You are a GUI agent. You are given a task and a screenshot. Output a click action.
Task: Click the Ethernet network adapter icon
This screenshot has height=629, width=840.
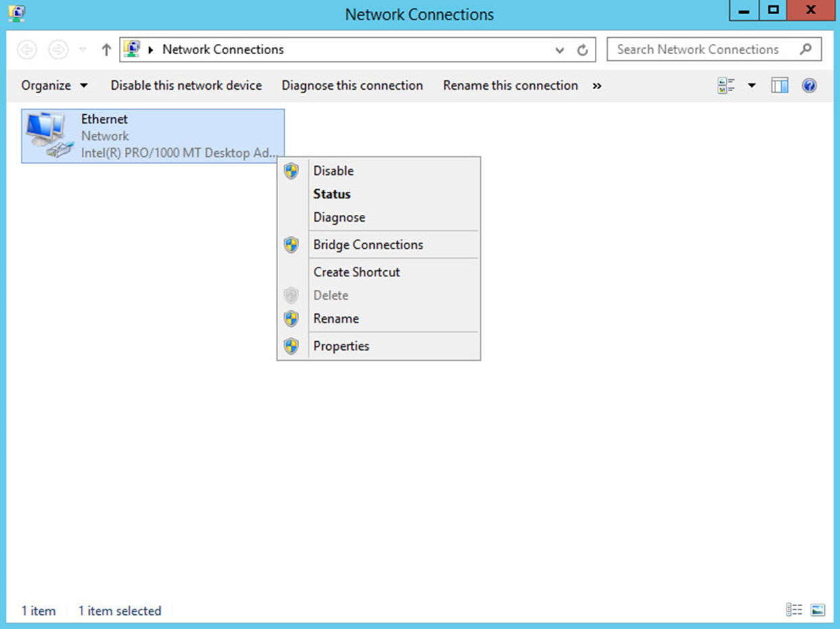(49, 136)
